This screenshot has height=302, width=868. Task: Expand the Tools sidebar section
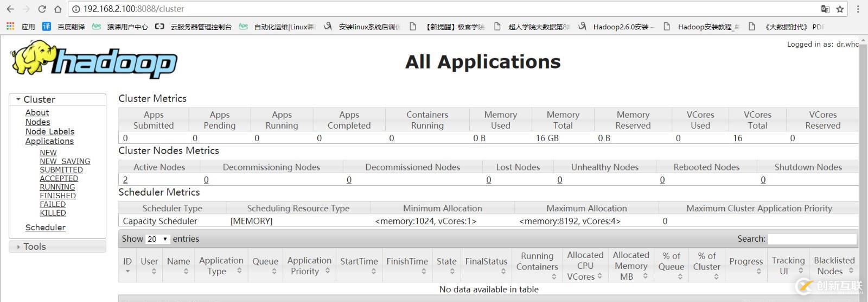(58, 247)
